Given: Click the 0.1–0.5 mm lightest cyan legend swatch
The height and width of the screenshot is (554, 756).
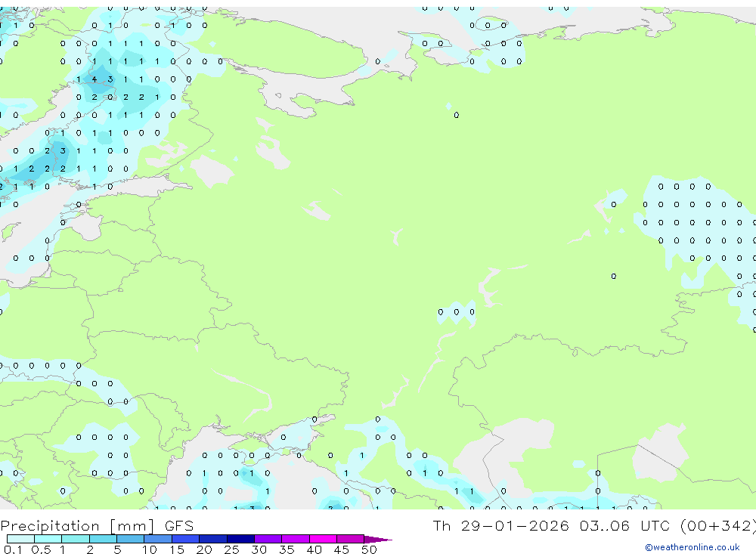Looking at the screenshot, I should pos(20,539).
